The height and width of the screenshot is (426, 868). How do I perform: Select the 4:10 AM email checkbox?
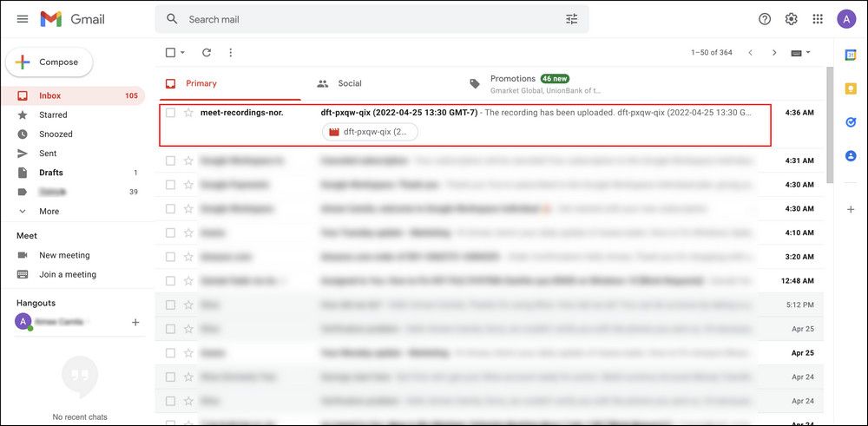[x=170, y=233]
